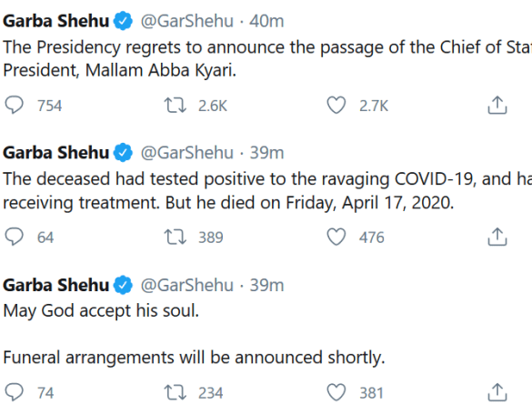Share the 'May God accept his soul' tweet

[497, 392]
